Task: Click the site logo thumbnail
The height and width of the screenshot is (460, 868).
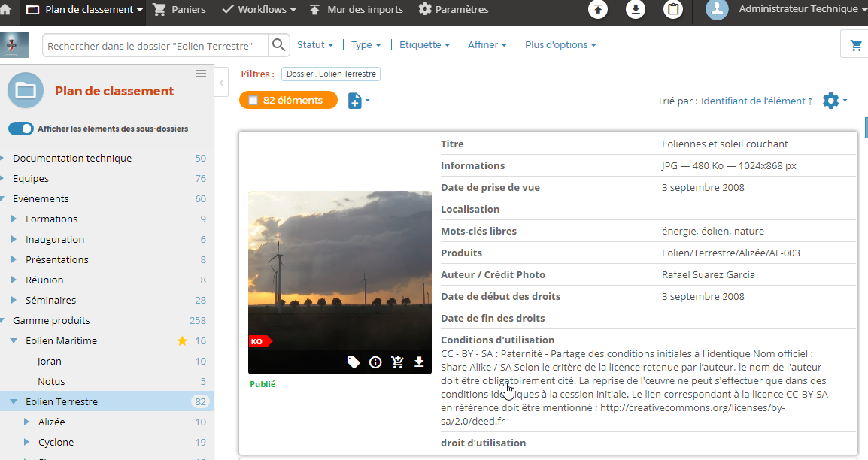Action: (x=14, y=45)
